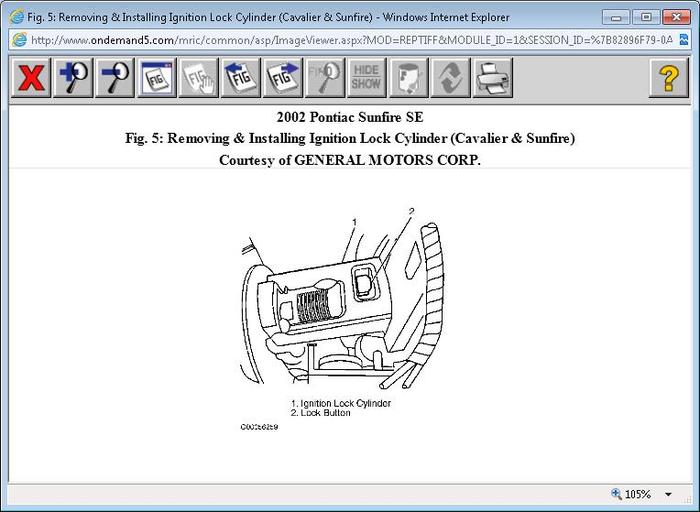The height and width of the screenshot is (512, 700).
Task: Click the 'Courtesy of GENERAL MOTORS CORP.' text
Action: pos(350,160)
